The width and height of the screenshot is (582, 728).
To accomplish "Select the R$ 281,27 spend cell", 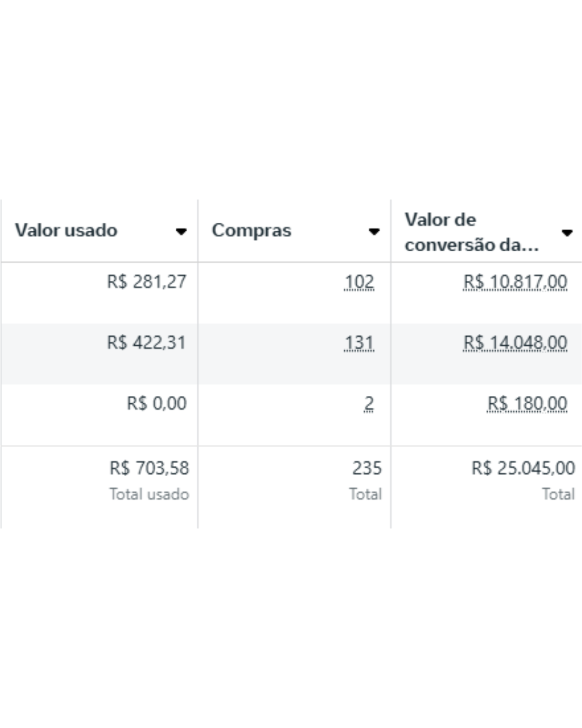I will point(147,281).
